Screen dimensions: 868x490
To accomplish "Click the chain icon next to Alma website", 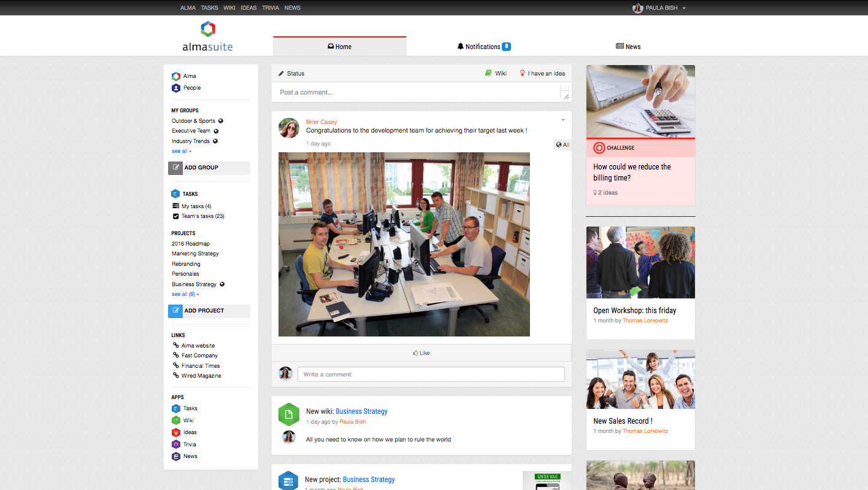I will coord(176,346).
